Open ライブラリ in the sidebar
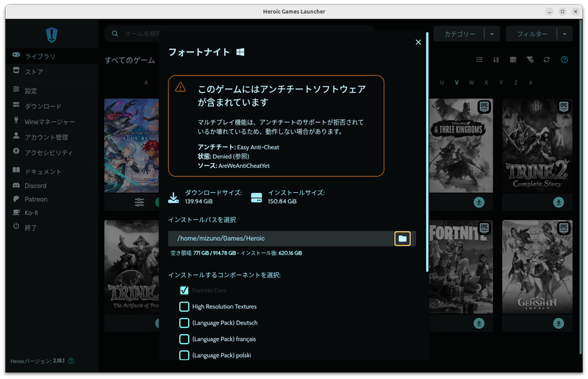588x379 pixels. click(51, 56)
